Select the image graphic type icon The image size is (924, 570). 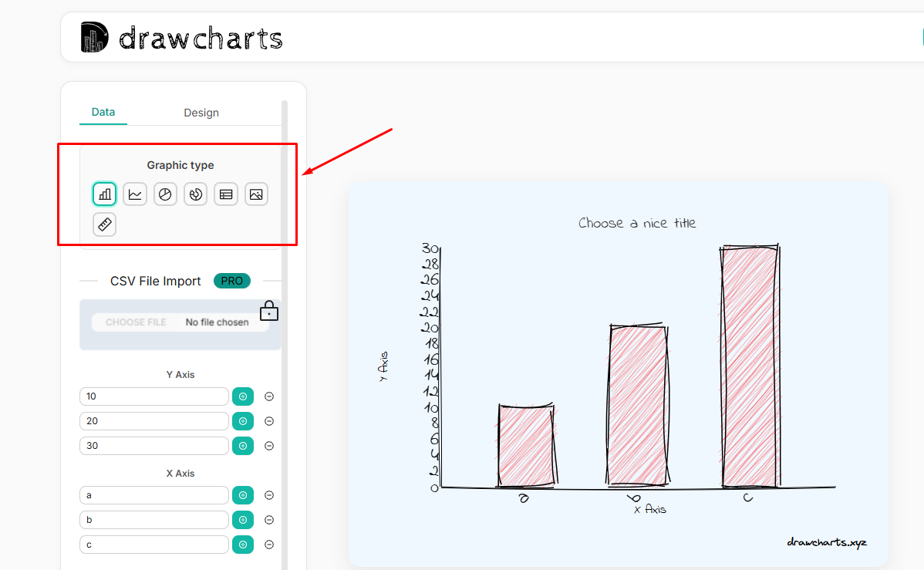point(256,194)
